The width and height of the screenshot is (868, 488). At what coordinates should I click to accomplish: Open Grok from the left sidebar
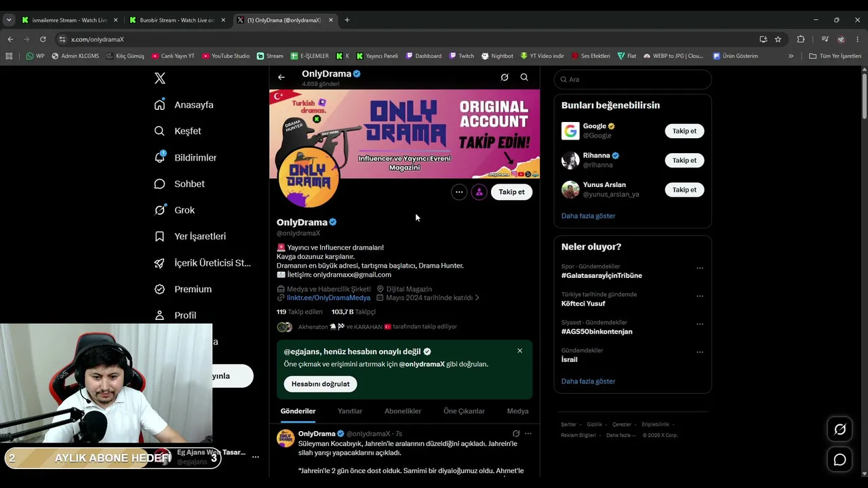174,210
